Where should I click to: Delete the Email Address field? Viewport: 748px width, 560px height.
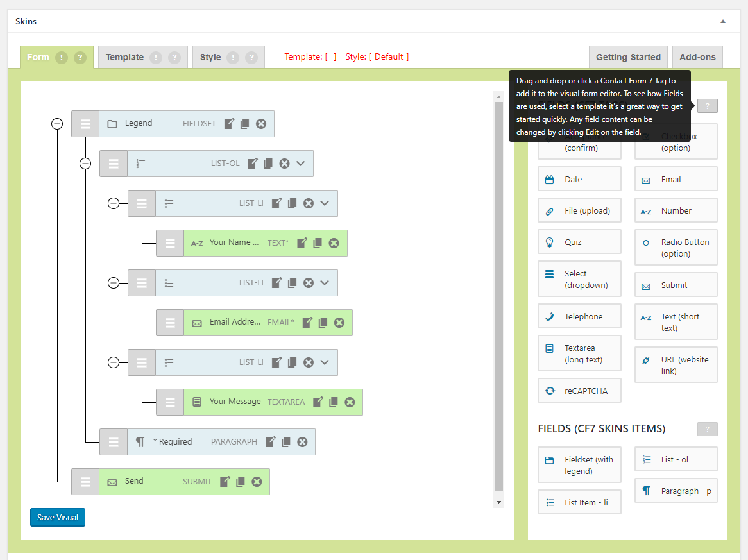[x=339, y=323]
